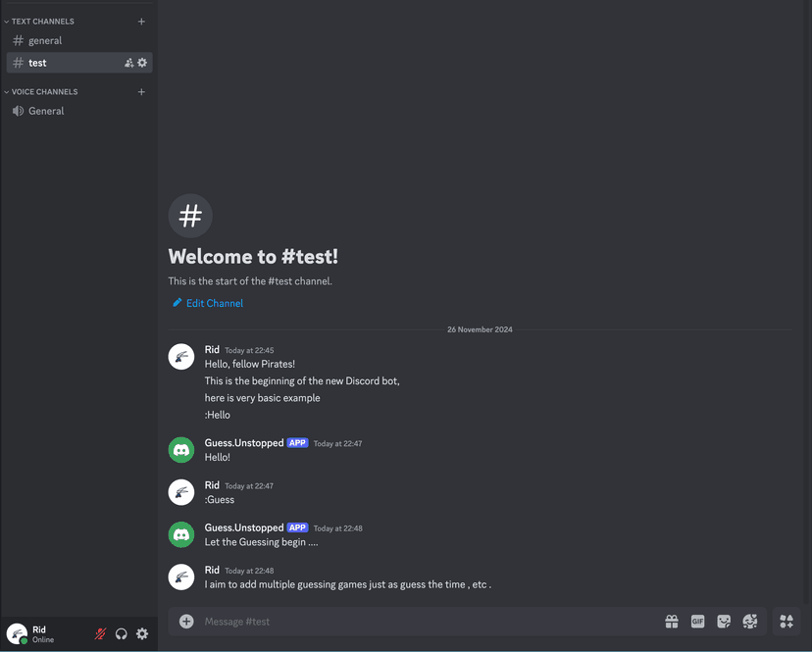Join the General voice channel
The width and height of the screenshot is (812, 652).
pos(79,111)
